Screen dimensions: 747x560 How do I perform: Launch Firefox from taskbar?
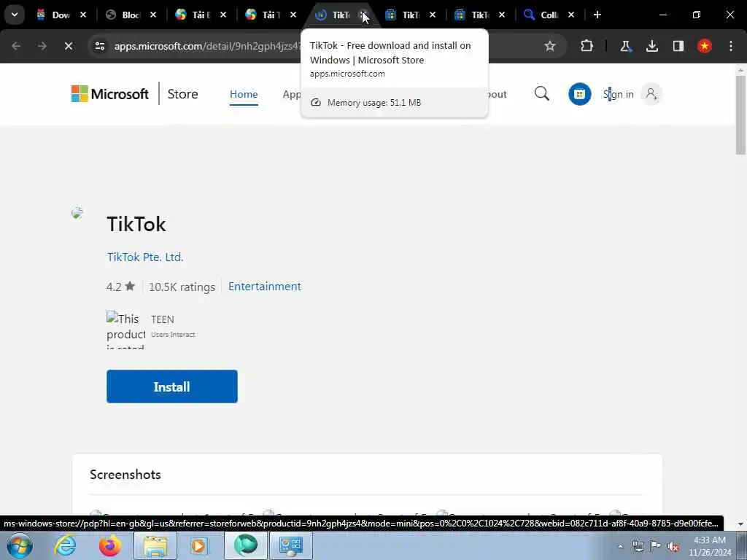click(109, 545)
